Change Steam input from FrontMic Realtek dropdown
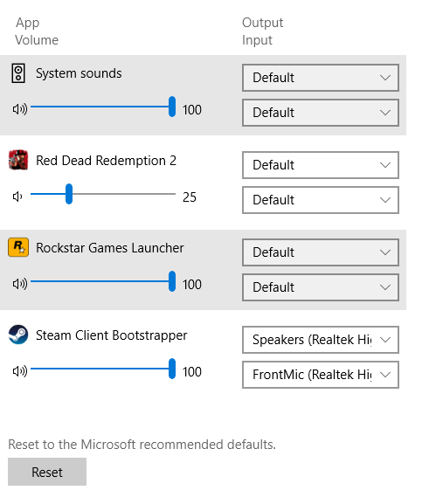436x504 pixels. [321, 375]
